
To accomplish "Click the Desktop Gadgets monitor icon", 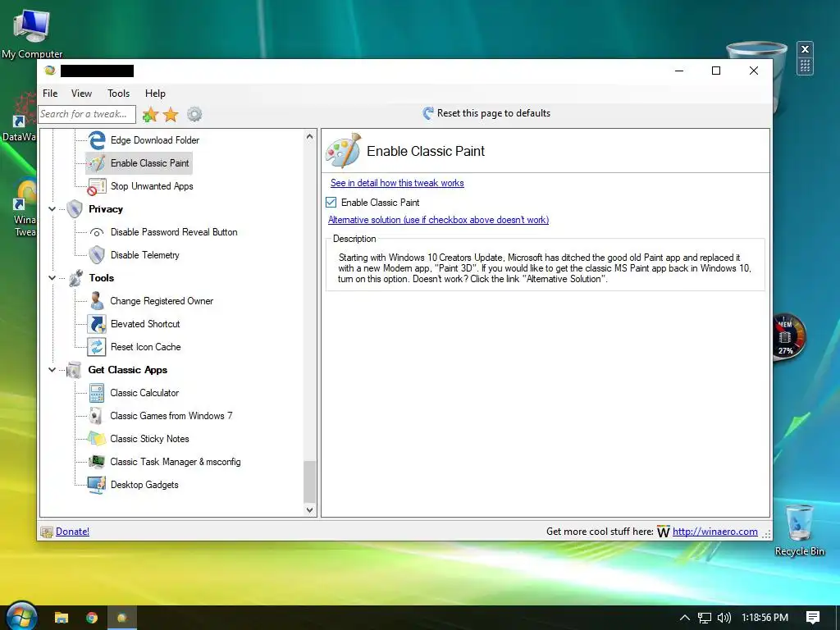I will click(x=97, y=485).
